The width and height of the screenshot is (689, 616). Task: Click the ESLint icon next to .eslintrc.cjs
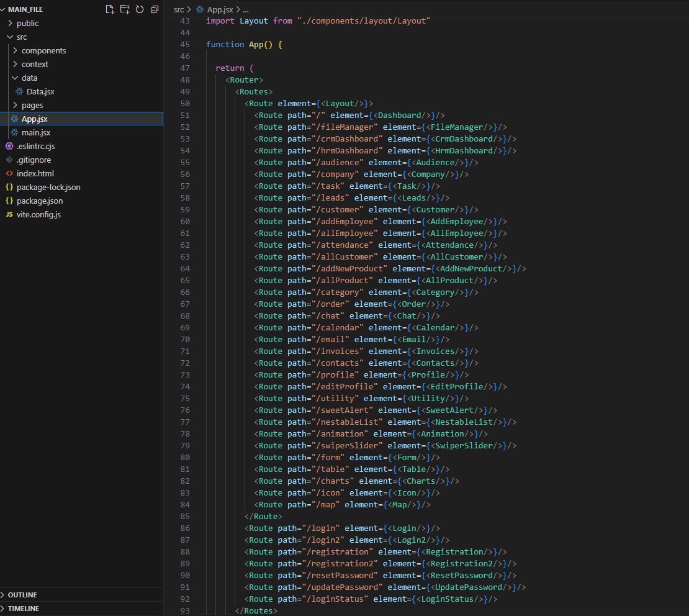point(9,146)
